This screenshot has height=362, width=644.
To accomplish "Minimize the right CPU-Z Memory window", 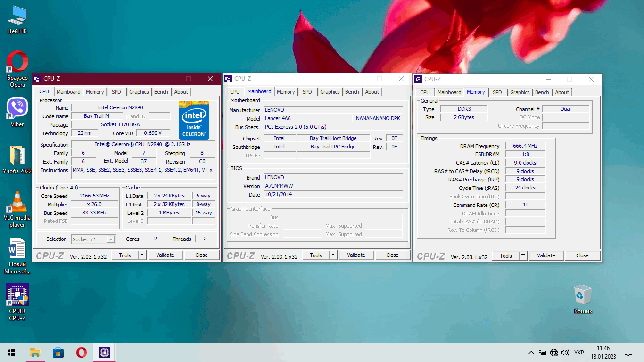I will pos(547,79).
